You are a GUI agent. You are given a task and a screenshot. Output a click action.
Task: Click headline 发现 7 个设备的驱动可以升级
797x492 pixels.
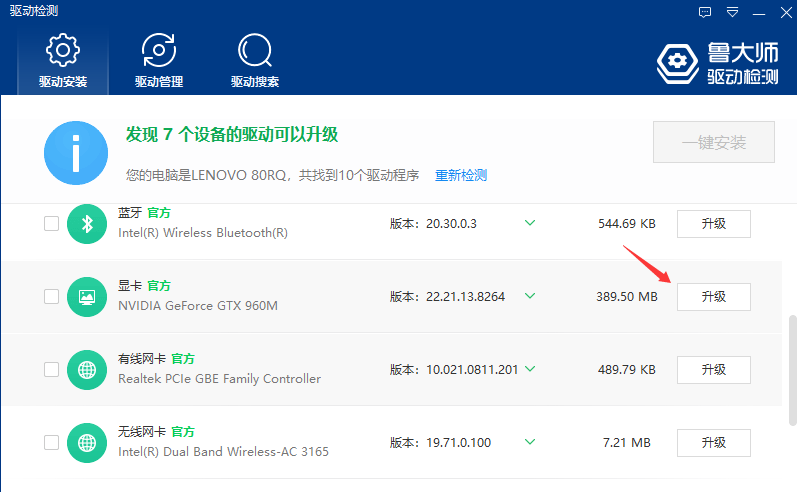(x=232, y=135)
